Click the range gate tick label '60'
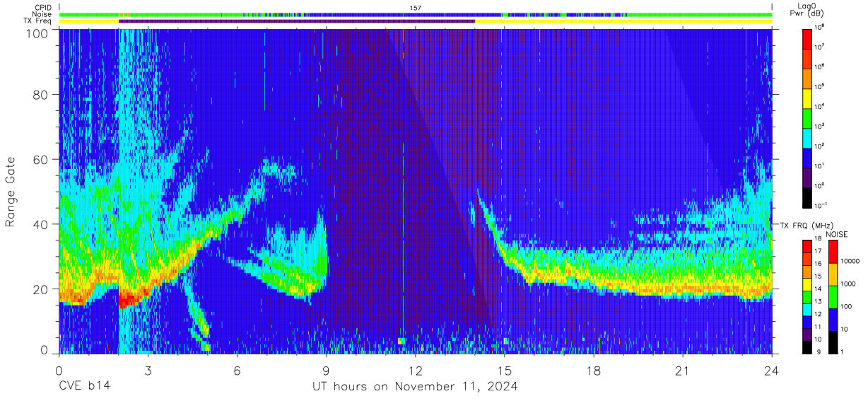Image resolution: width=868 pixels, height=401 pixels. pyautogui.click(x=40, y=160)
